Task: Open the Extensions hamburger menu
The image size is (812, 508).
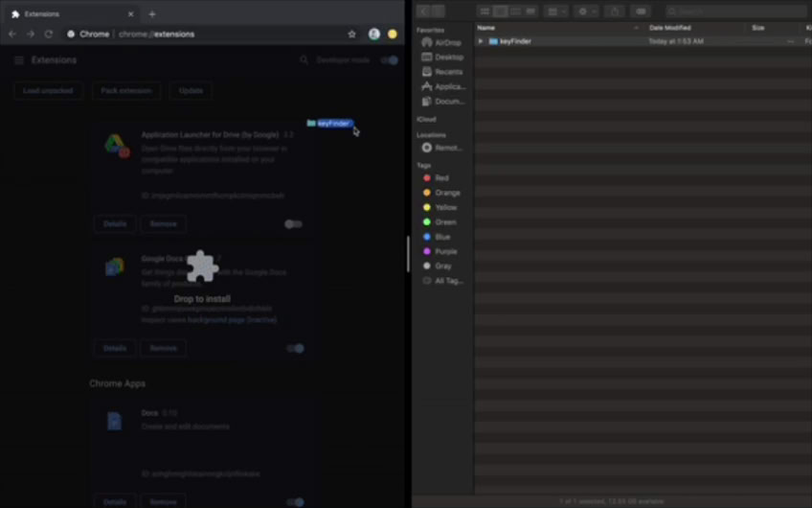Action: point(19,60)
